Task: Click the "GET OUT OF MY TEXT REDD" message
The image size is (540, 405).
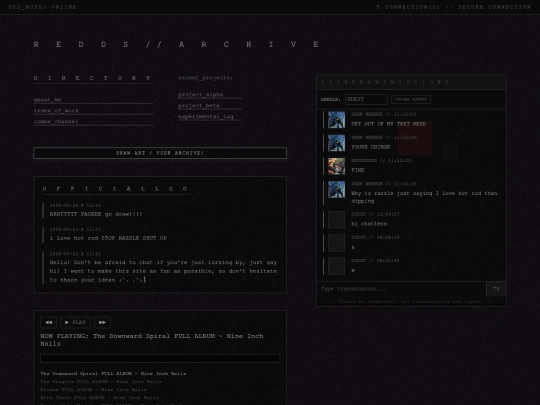Action: click(x=388, y=124)
